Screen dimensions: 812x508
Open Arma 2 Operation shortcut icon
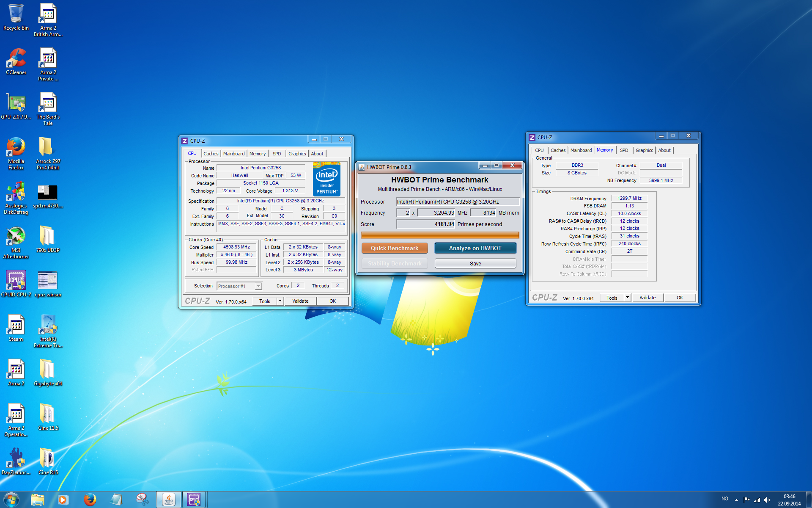[16, 420]
